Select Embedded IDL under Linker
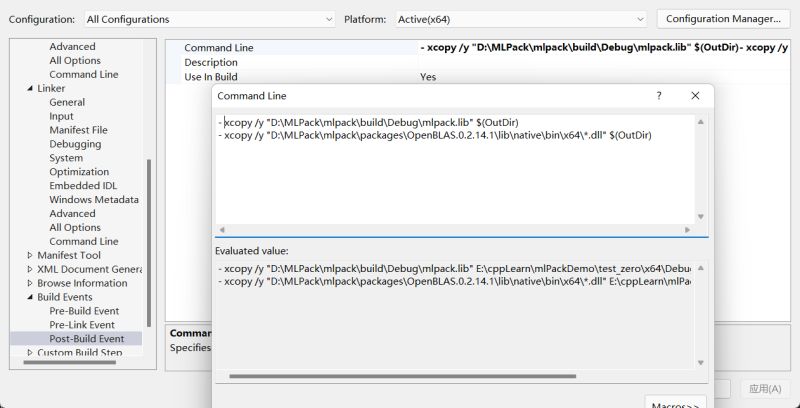Image resolution: width=800 pixels, height=408 pixels. 83,186
